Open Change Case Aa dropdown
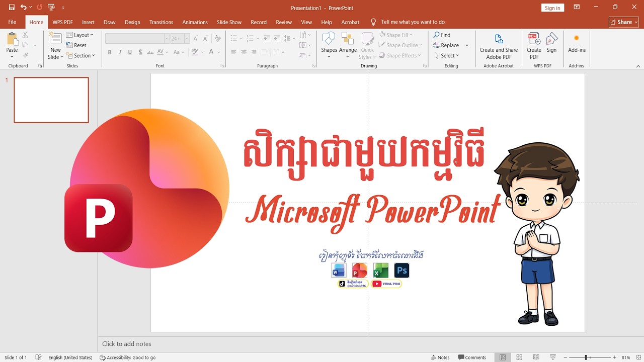The image size is (644, 362). pos(179,52)
